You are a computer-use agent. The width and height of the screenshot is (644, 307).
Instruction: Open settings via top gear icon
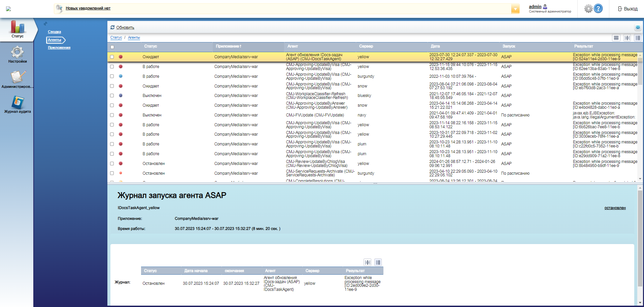click(x=588, y=8)
